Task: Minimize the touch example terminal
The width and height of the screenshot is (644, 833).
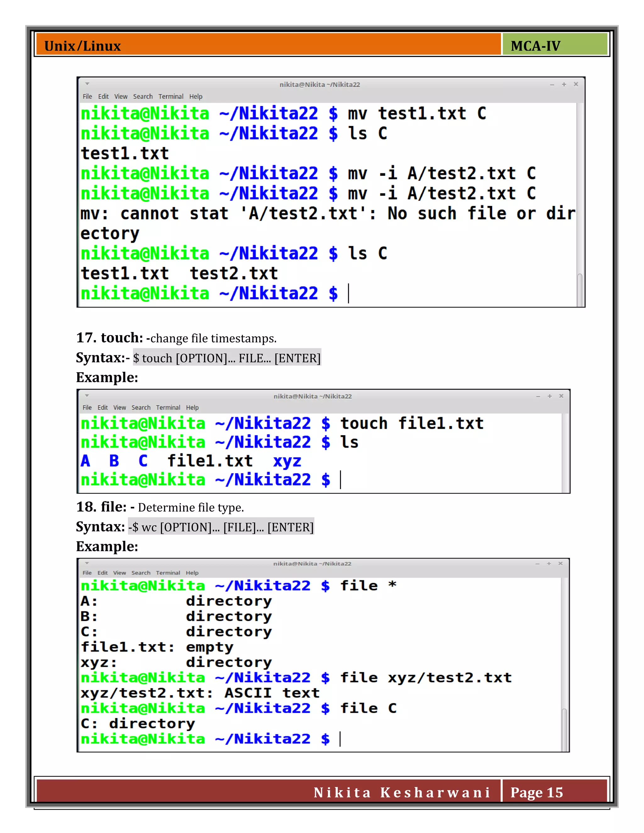Action: coord(538,397)
